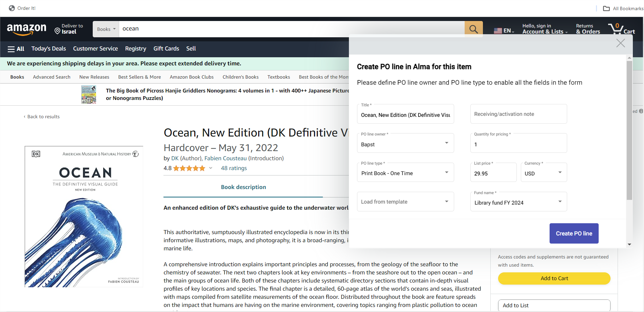The height and width of the screenshot is (312, 644).
Task: Click the Amazon logo
Action: 26,29
